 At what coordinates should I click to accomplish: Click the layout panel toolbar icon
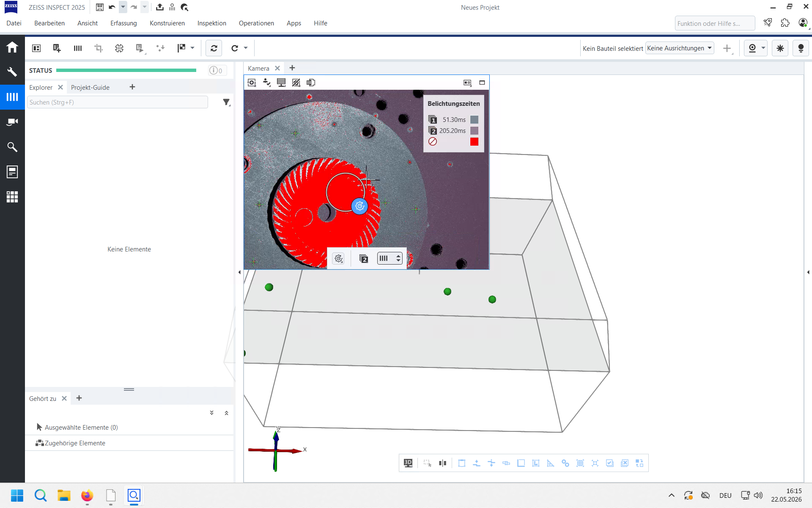36,48
